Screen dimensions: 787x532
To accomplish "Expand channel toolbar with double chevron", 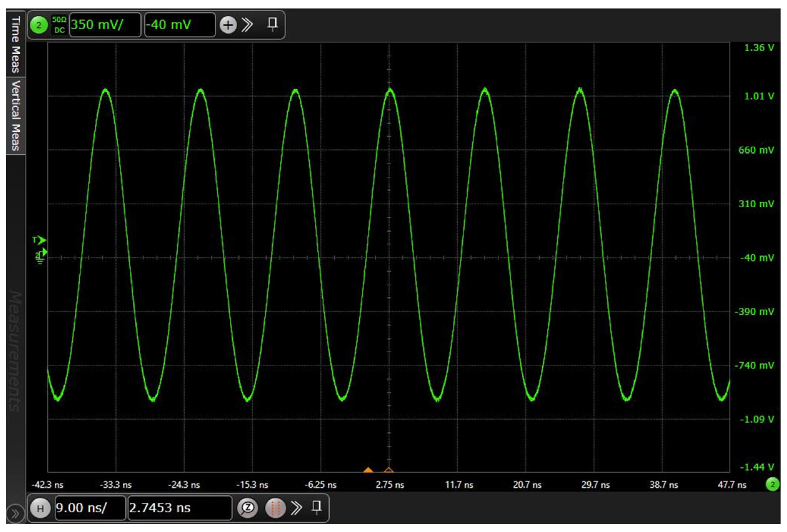I will tap(247, 25).
